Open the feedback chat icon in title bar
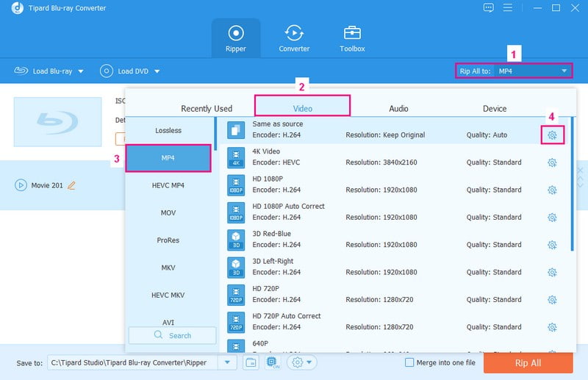This screenshot has width=588, height=380. [x=488, y=7]
